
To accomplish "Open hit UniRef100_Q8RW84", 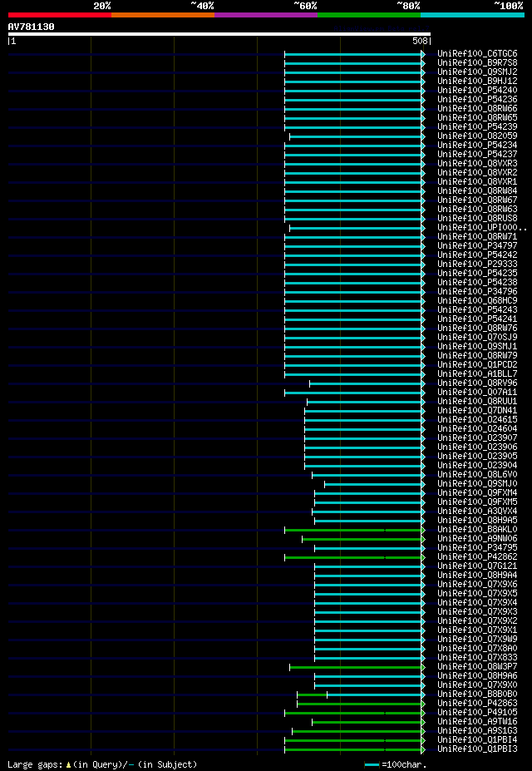I will pos(477,191).
